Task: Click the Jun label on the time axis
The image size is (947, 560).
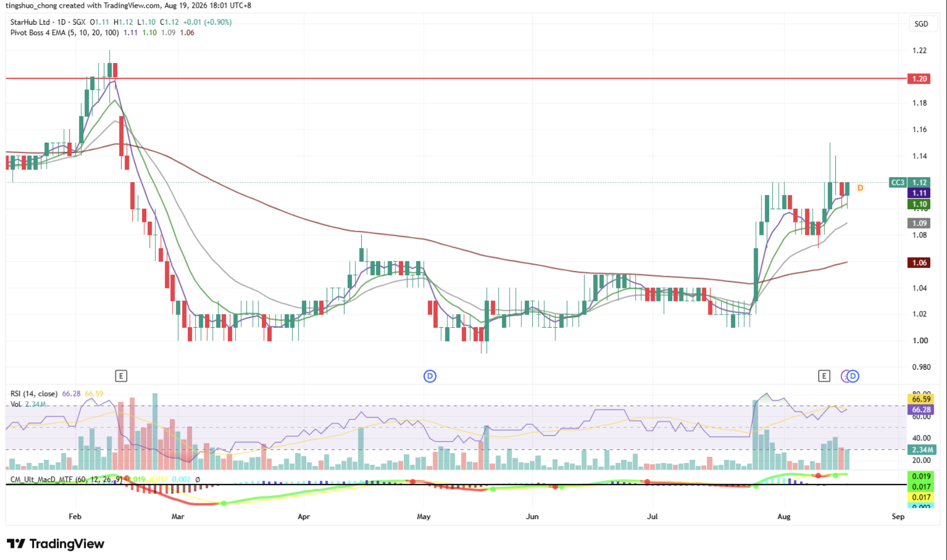Action: (532, 516)
